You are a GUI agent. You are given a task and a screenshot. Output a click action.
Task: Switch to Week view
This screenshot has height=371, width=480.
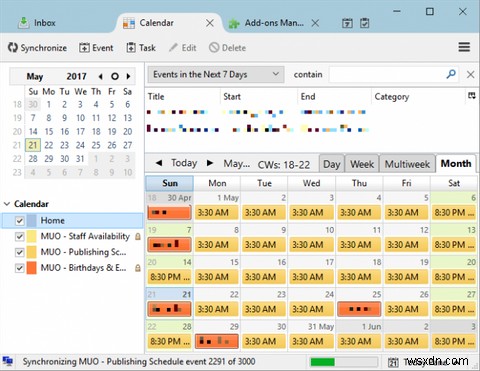(362, 164)
